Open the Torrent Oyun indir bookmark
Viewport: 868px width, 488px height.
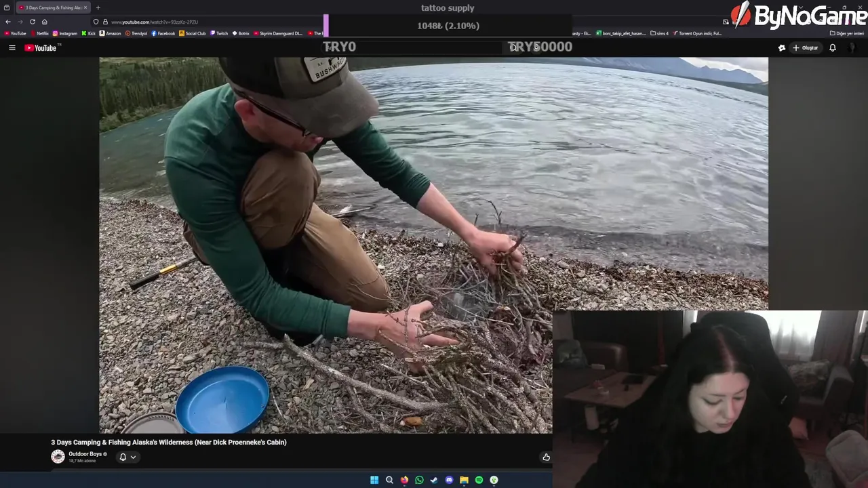(x=698, y=33)
